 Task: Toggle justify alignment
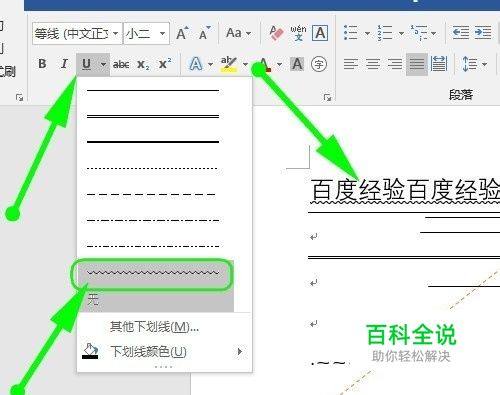point(417,64)
